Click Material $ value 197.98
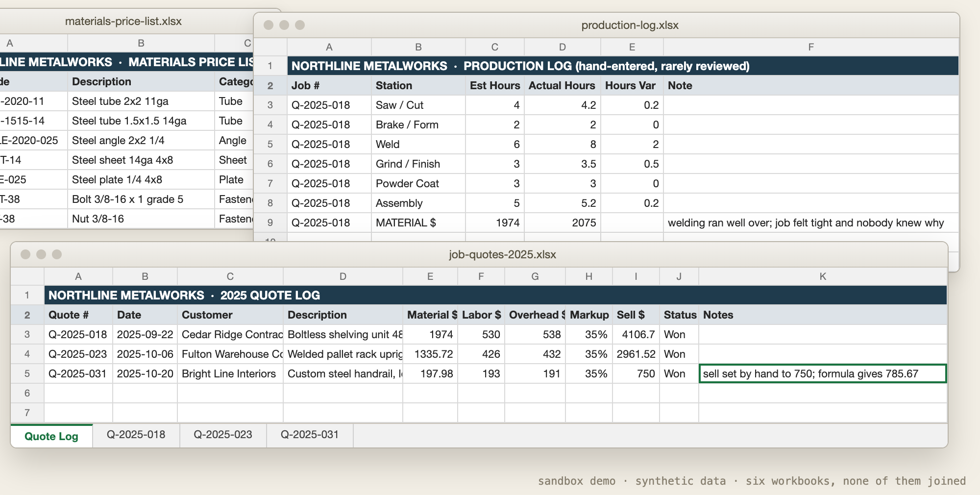Image resolution: width=980 pixels, height=495 pixels. pos(430,373)
